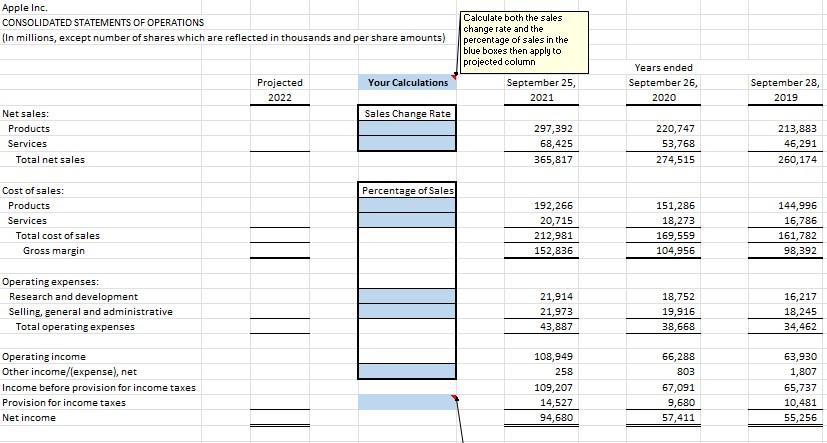The height and width of the screenshot is (443, 827).
Task: Click the 'Percentage of Sales' label cell
Action: pos(407,190)
